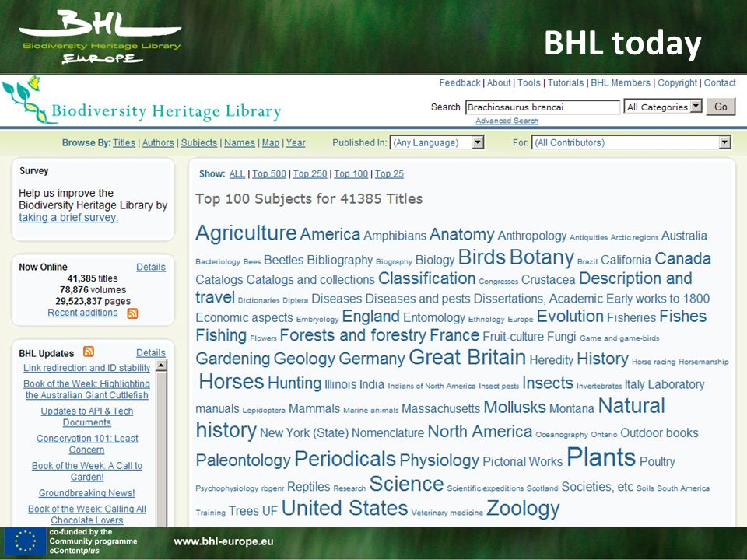Image resolution: width=747 pixels, height=560 pixels.
Task: Open 'Groundbreaking News!' update link
Action: (x=86, y=493)
